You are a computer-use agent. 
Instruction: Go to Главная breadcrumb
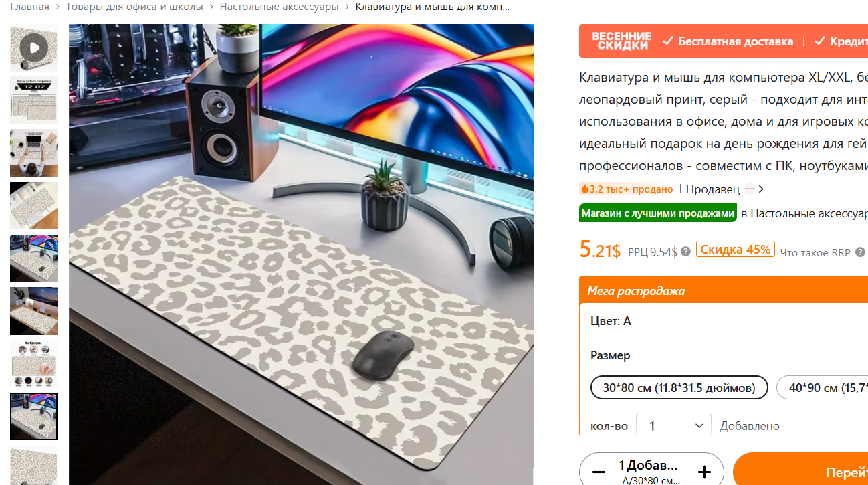(29, 7)
